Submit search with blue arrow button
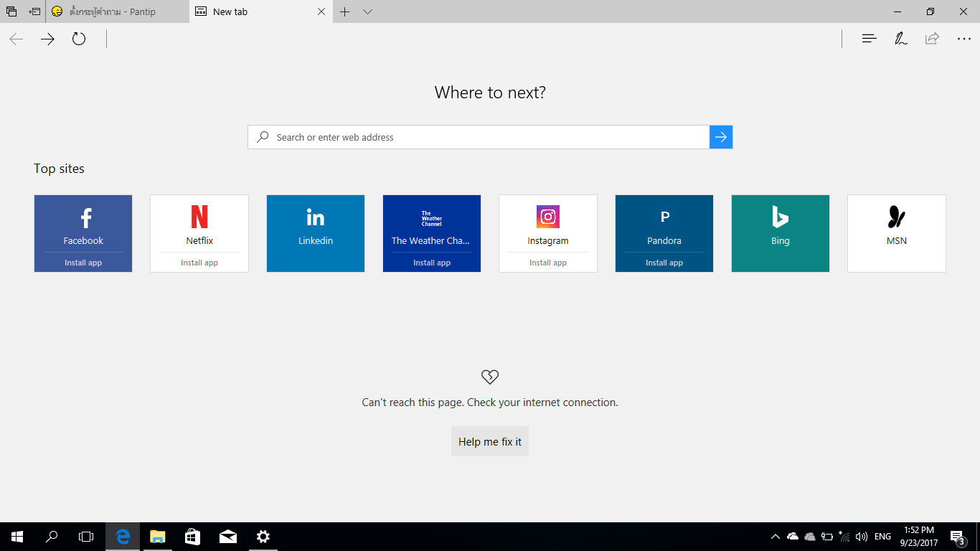Screen dimensions: 980x551 (x=721, y=137)
